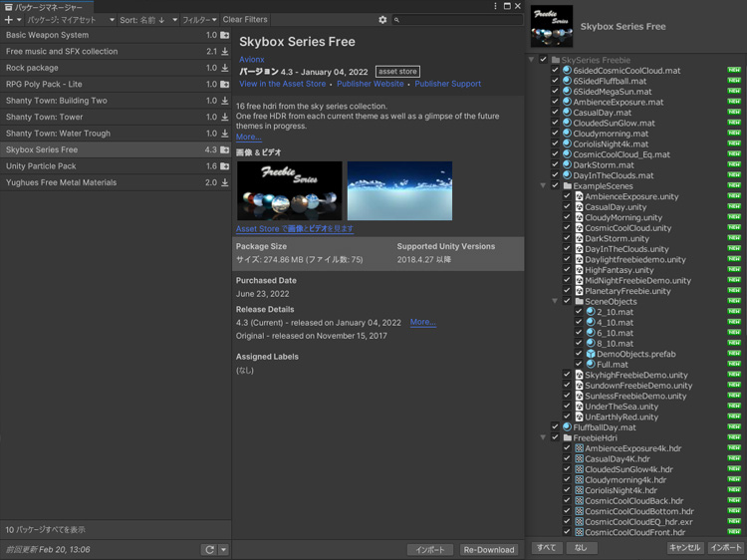This screenshot has width=747, height=560.
Task: Toggle the HighFantasy.unity checkbox
Action: click(x=567, y=270)
